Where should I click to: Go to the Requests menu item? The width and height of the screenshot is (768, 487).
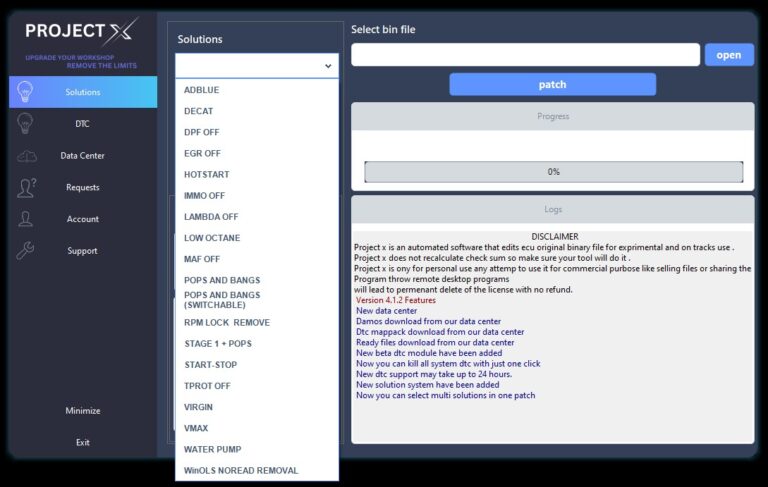82,187
